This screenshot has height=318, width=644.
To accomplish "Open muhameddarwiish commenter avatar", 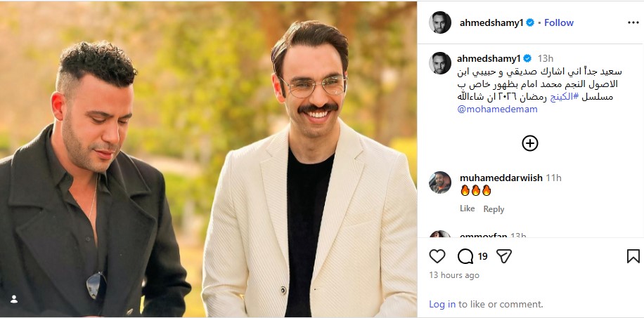I will [440, 183].
